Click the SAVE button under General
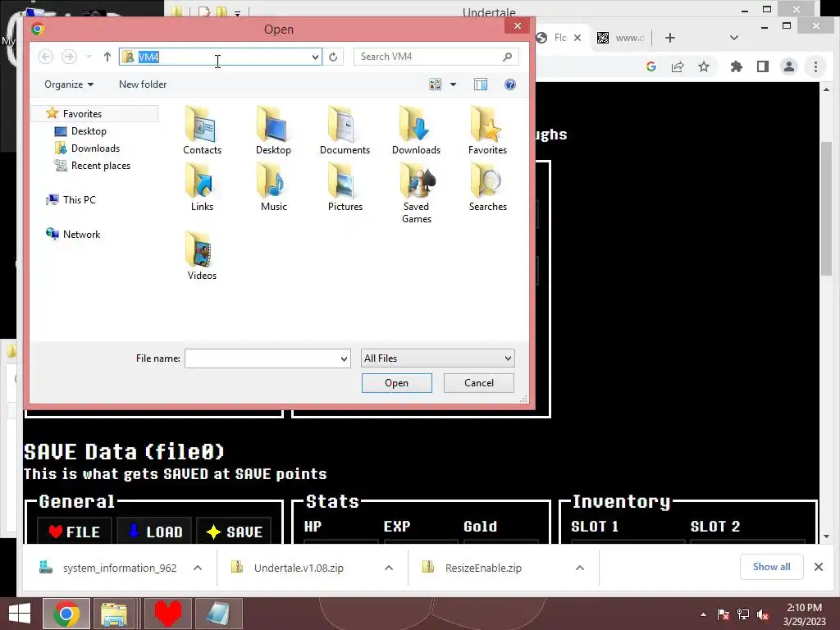 [234, 532]
